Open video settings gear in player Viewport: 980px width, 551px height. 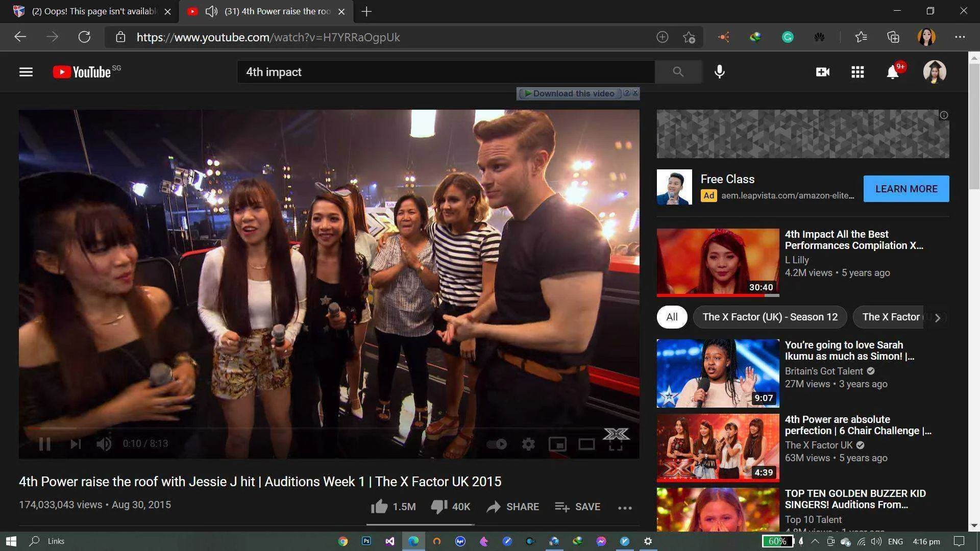[x=528, y=444]
